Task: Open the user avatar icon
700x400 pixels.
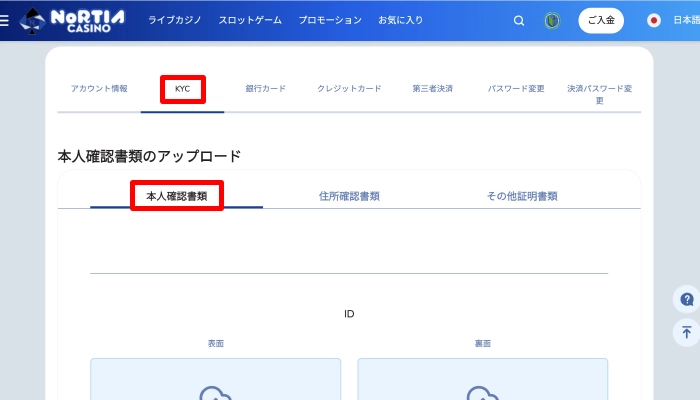Action: [x=552, y=20]
